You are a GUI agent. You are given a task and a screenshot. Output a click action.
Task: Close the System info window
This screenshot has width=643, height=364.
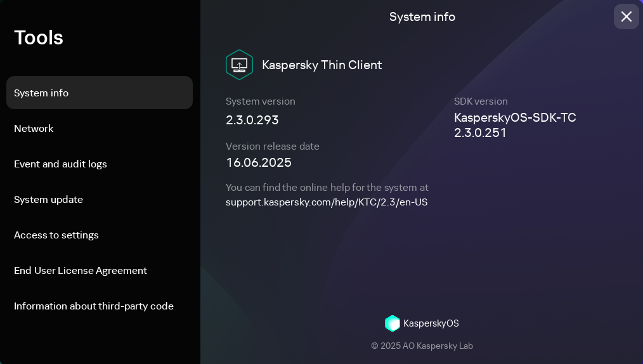(626, 16)
